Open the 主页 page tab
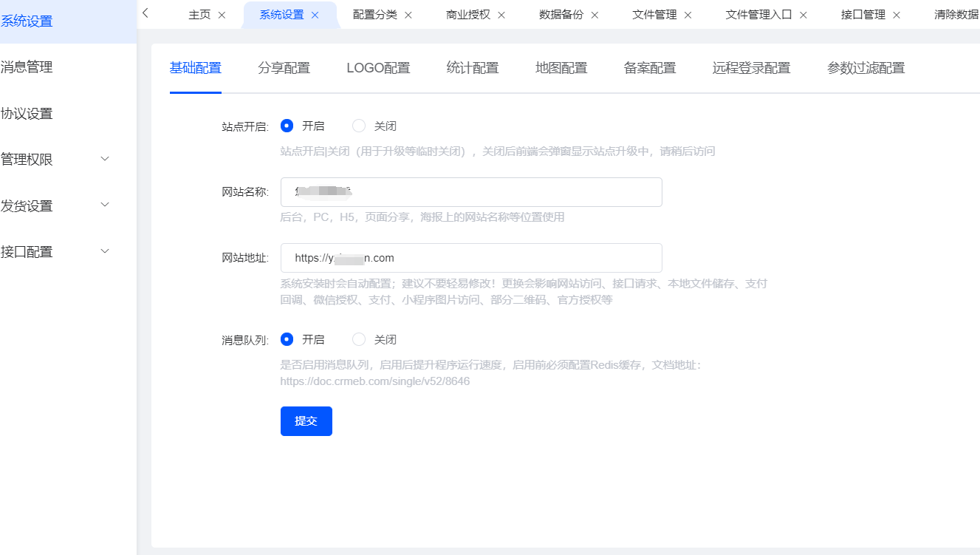The height and width of the screenshot is (555, 980). tap(199, 15)
